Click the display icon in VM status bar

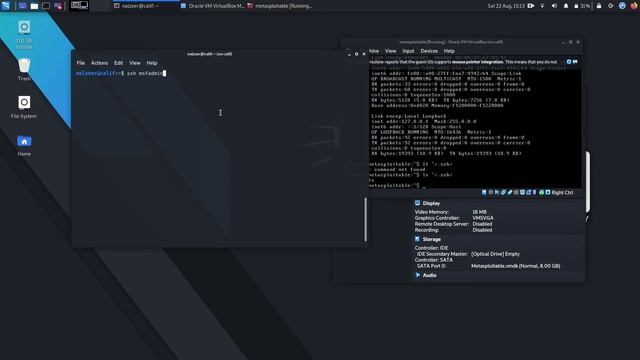[x=522, y=192]
